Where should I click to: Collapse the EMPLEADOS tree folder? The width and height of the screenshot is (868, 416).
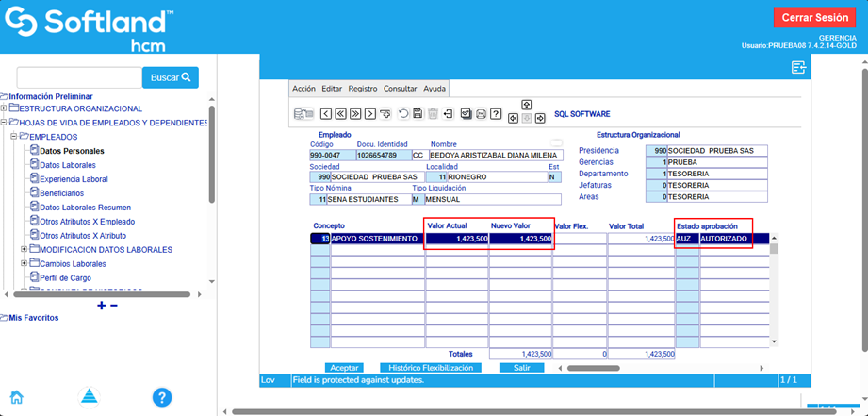point(14,137)
